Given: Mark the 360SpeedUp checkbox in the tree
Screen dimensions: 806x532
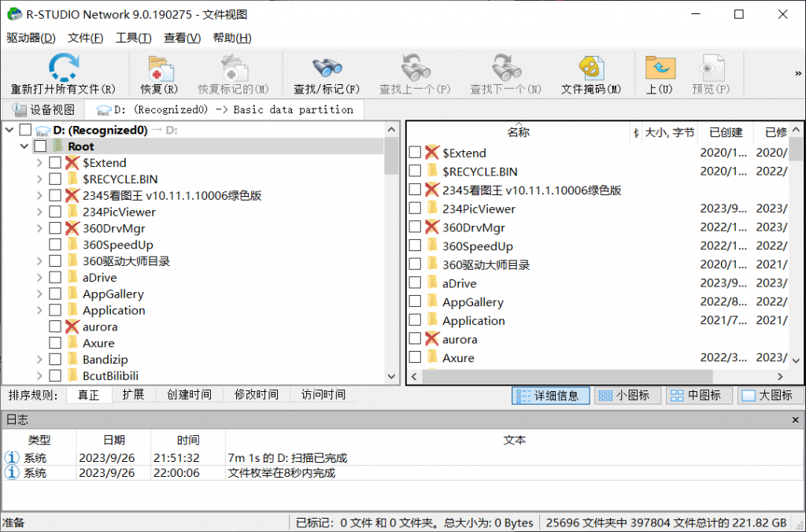Looking at the screenshot, I should point(55,245).
